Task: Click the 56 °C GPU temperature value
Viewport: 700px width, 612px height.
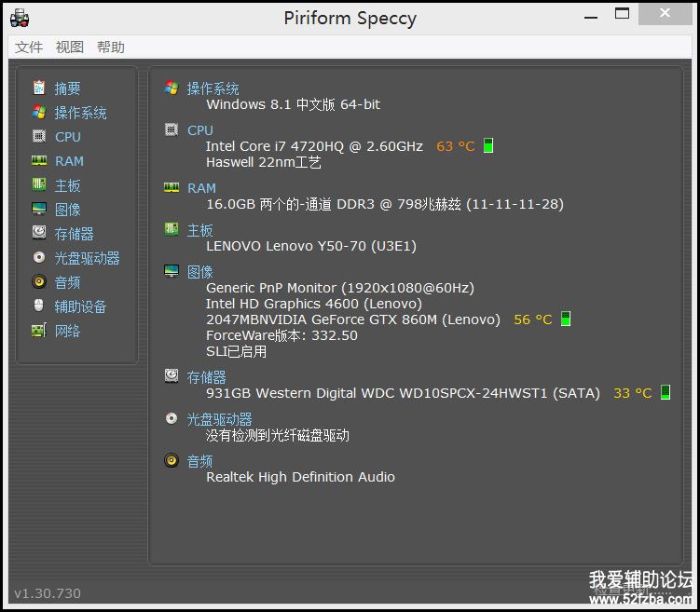Action: click(533, 320)
